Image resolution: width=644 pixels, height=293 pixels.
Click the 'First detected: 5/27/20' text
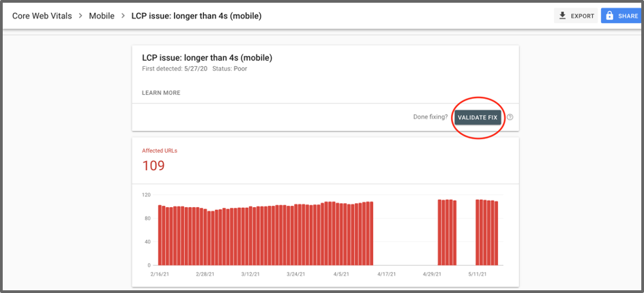175,69
